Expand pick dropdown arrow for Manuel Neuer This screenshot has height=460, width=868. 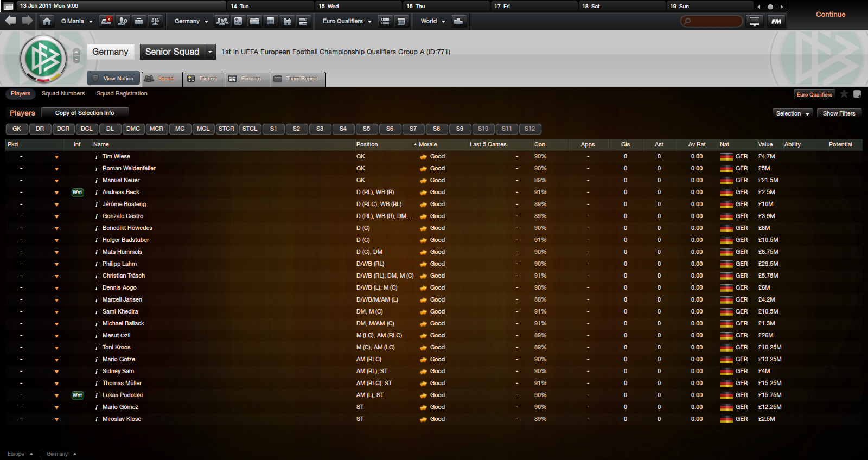pos(56,181)
